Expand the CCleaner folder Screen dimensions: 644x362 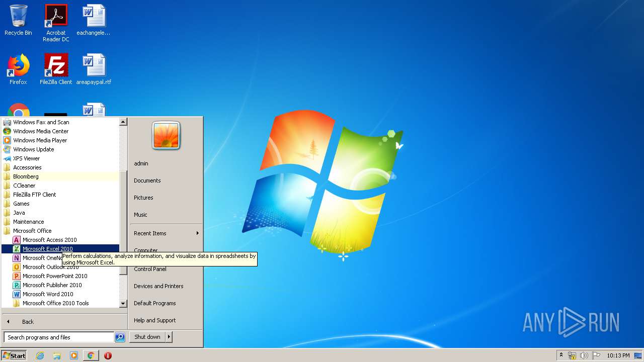pyautogui.click(x=60, y=186)
